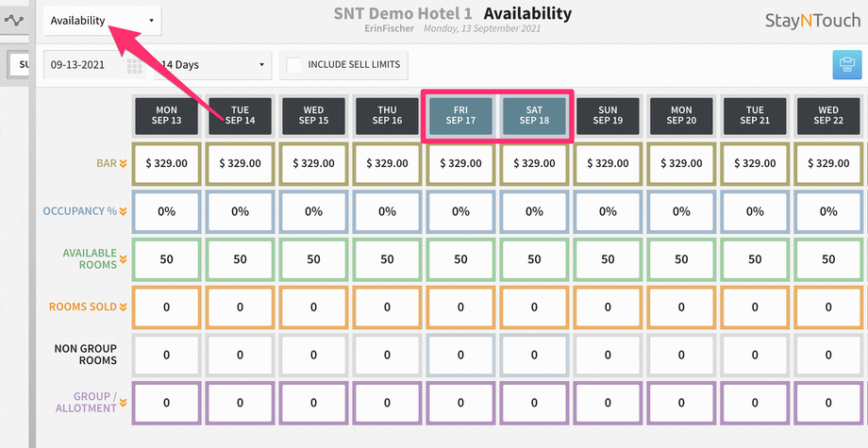Image resolution: width=868 pixels, height=448 pixels.
Task: Click the StayNTouch logo
Action: tap(812, 21)
